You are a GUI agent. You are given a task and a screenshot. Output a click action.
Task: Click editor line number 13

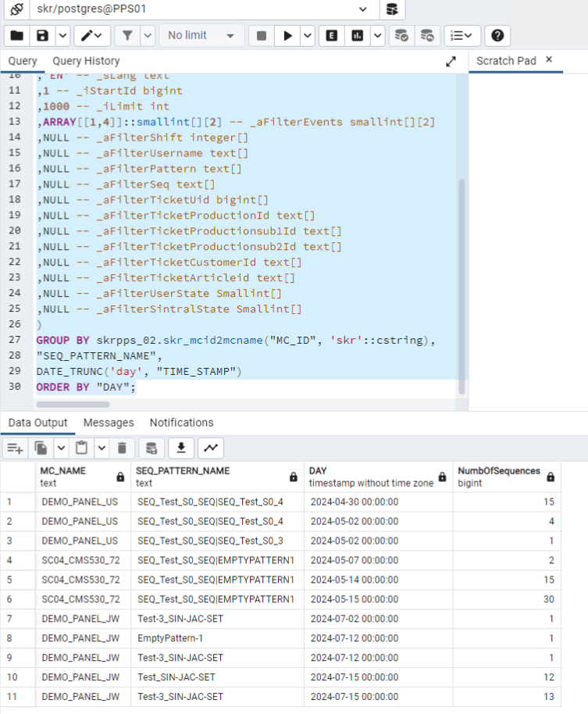pos(15,122)
